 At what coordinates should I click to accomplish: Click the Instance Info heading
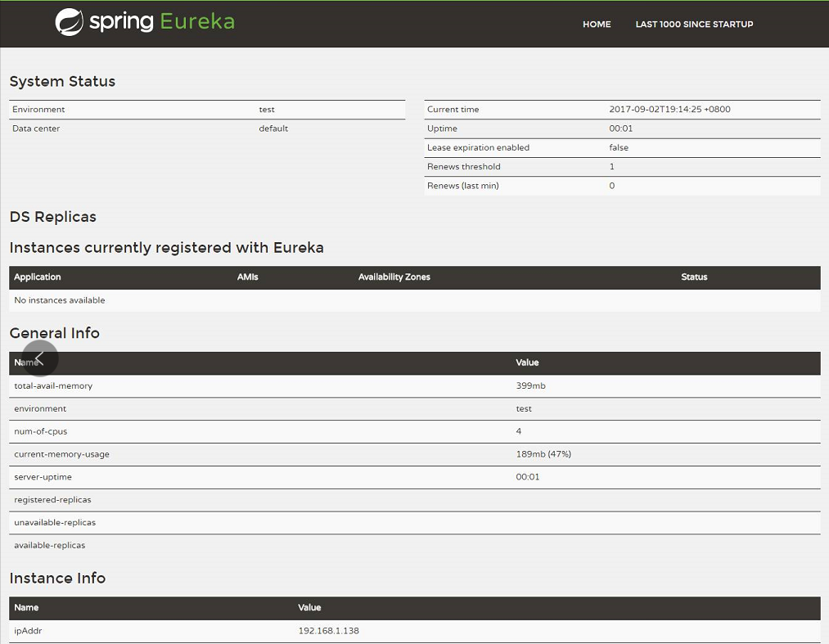[x=57, y=579]
